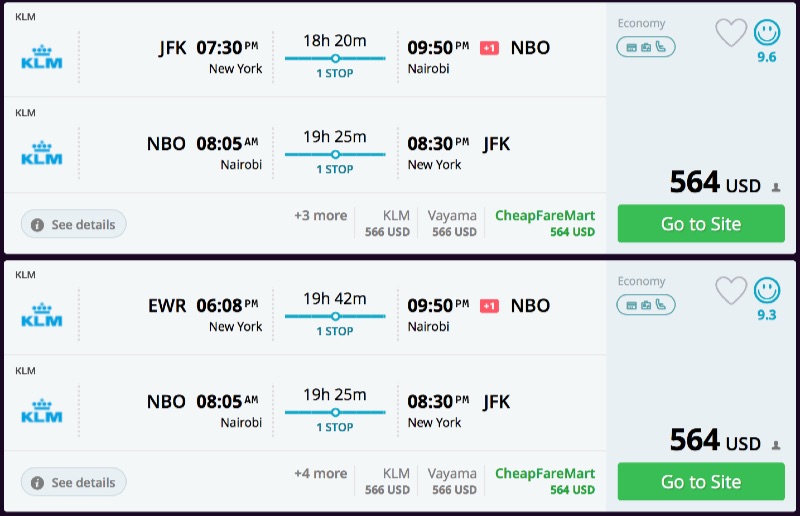Go to Site for second KLM flight
Screen dimensions: 800x516
point(700,482)
